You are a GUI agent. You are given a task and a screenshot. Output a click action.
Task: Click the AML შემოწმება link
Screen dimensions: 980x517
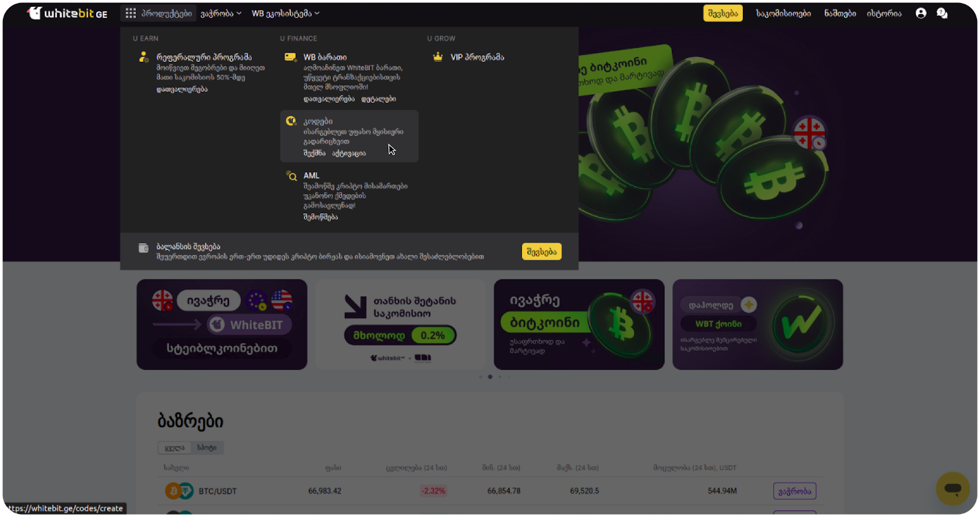pyautogui.click(x=320, y=217)
